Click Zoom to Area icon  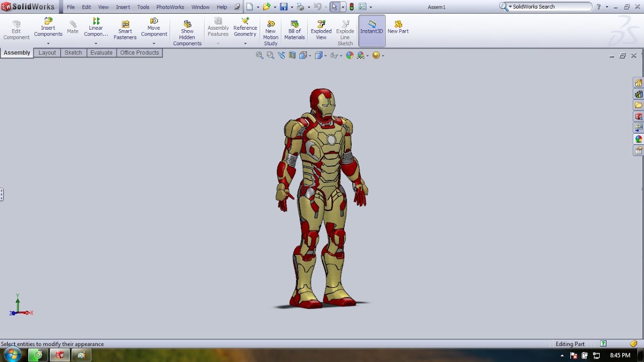tap(270, 55)
